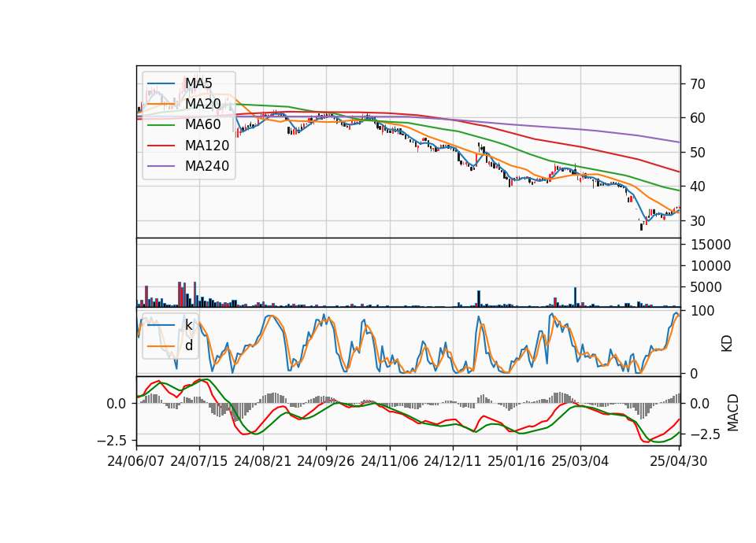Click the MA60 legend label
The width and height of the screenshot is (756, 543).
click(203, 125)
